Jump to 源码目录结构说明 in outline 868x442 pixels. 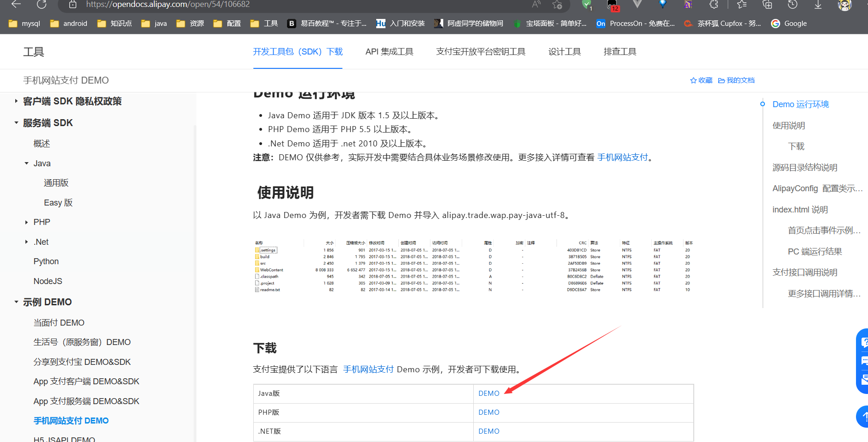805,168
